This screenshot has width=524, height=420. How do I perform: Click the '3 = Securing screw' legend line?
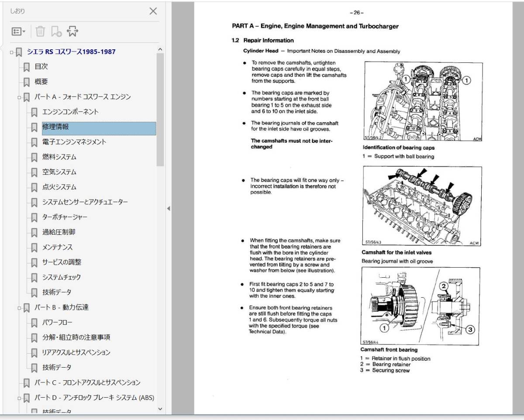point(385,371)
